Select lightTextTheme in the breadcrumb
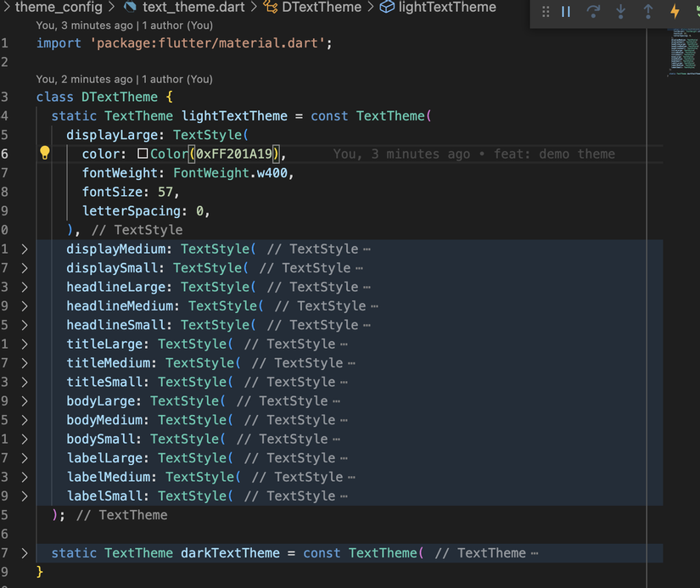700x588 pixels. 446,8
